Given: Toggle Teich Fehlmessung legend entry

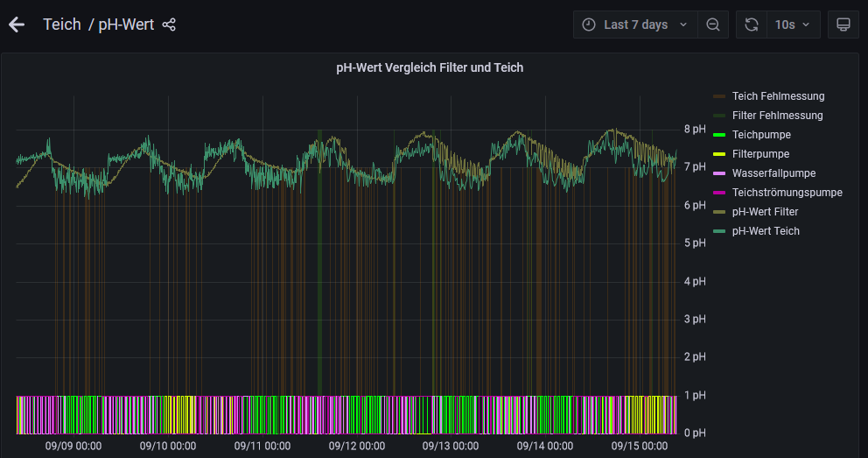Looking at the screenshot, I should click(x=778, y=96).
